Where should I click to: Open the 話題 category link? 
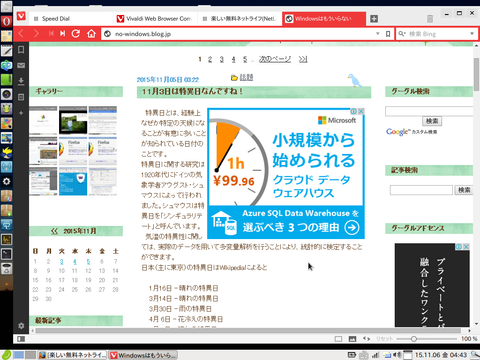246,77
